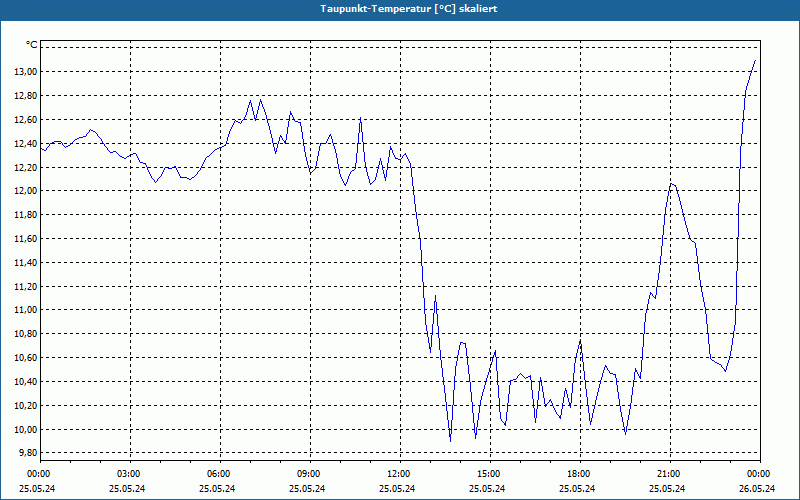Click the 9,80 y-axis label

point(27,453)
